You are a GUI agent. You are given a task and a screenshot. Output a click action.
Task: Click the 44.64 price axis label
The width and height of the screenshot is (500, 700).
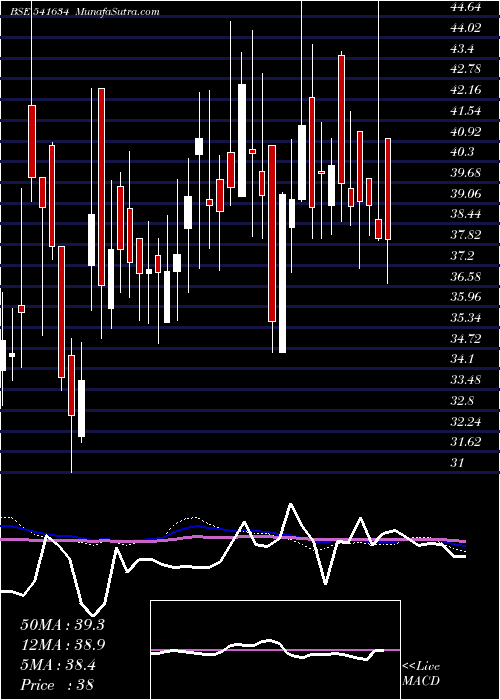coord(466,7)
